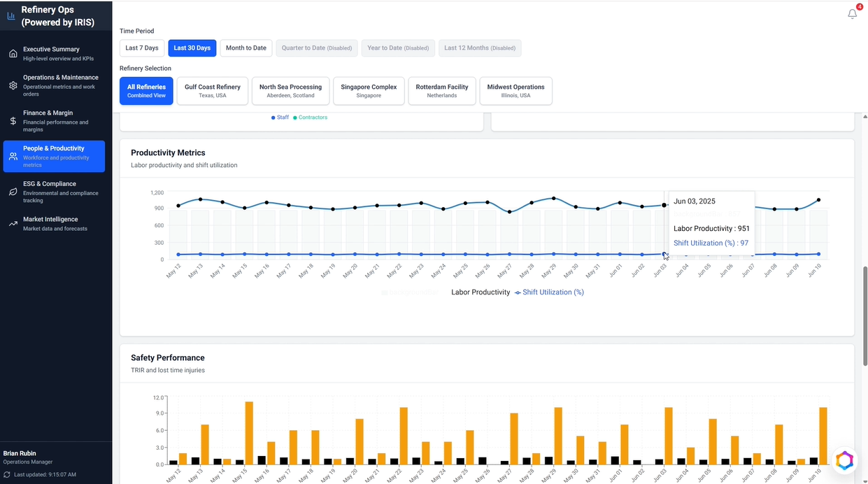Click the Operations Manager role text
Screen dimensions: 868x484
[28, 462]
